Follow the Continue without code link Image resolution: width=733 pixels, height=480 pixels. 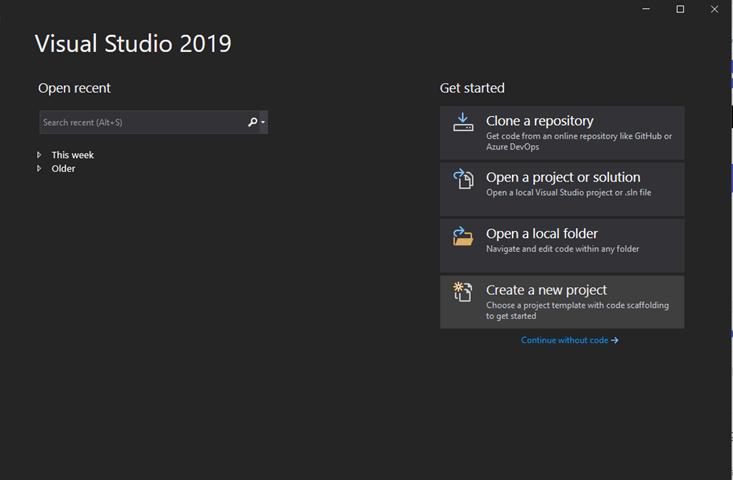click(569, 340)
